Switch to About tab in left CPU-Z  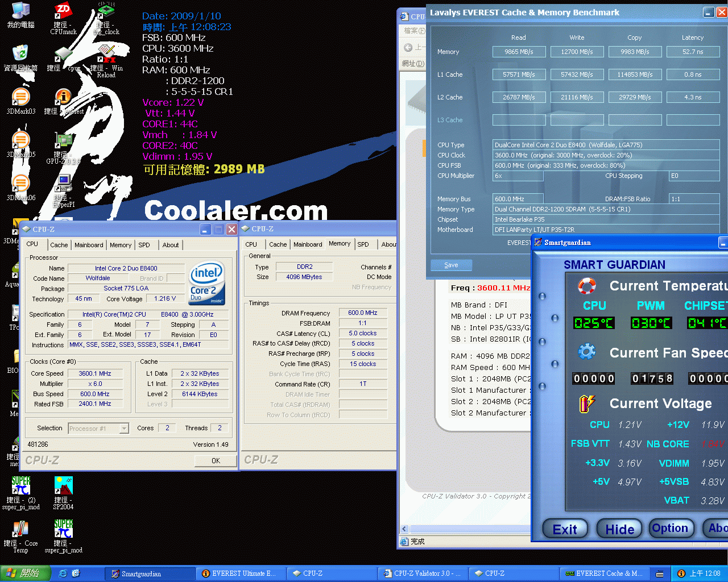(x=171, y=245)
